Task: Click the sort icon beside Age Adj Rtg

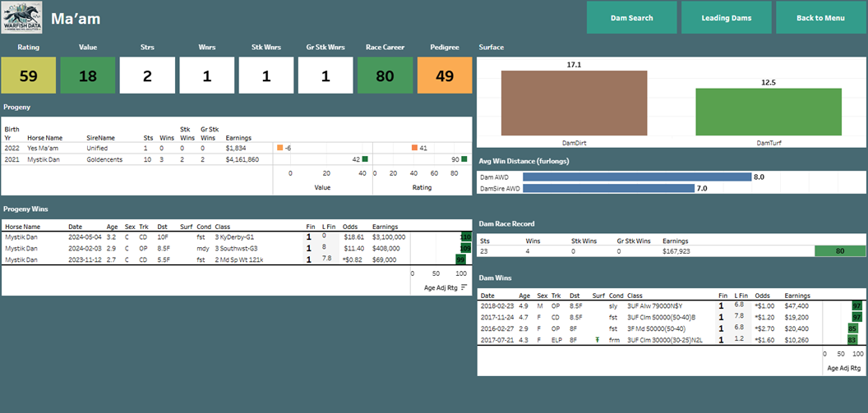Action: tap(464, 287)
